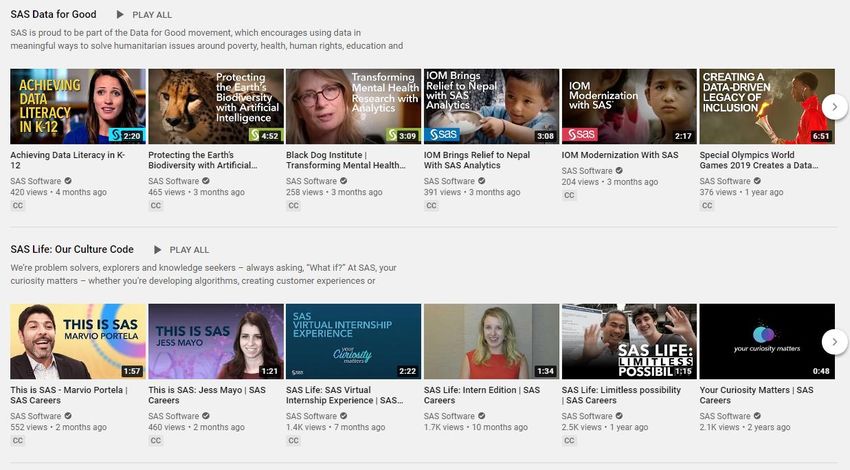Show next videos in SAS Life row
The width and height of the screenshot is (850, 470).
click(834, 342)
